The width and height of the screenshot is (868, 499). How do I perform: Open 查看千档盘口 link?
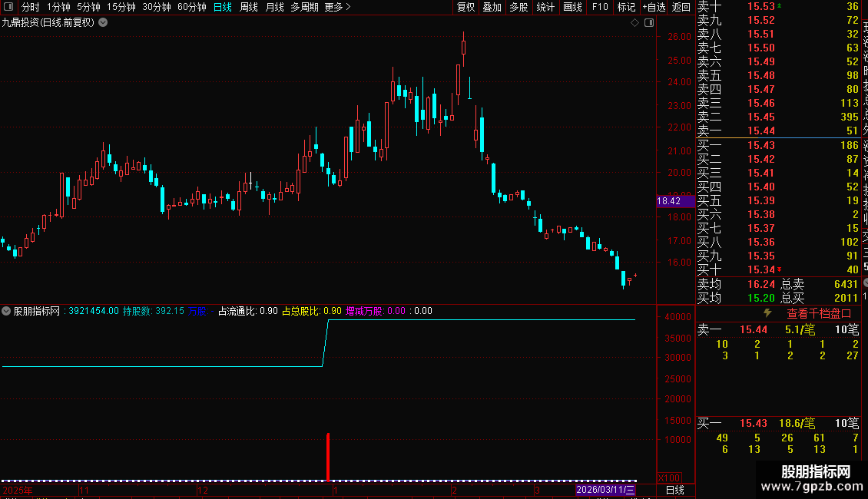819,314
